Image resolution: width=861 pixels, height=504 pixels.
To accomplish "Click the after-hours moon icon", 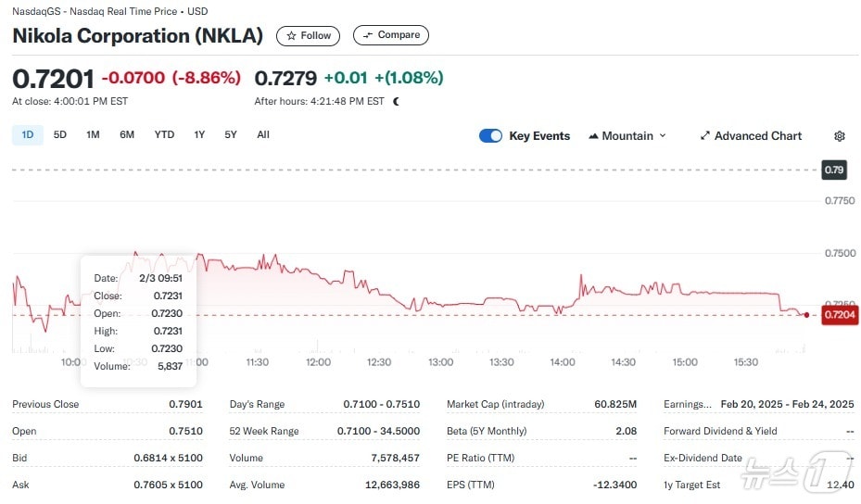I will (397, 101).
